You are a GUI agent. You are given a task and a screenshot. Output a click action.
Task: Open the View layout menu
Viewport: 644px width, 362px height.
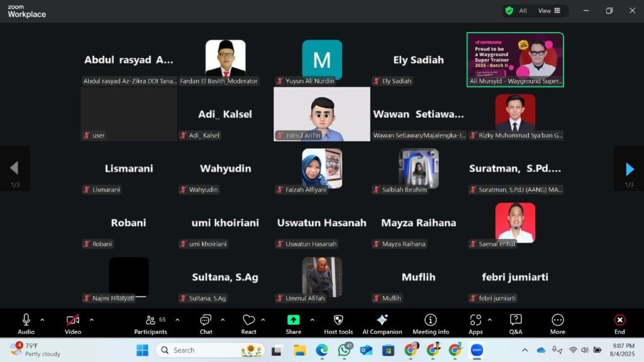click(x=549, y=11)
